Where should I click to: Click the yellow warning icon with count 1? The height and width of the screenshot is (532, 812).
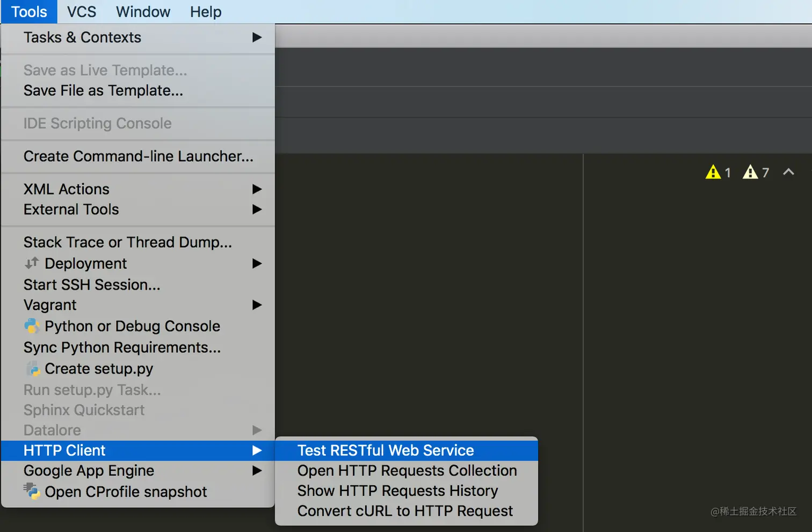[x=713, y=172]
